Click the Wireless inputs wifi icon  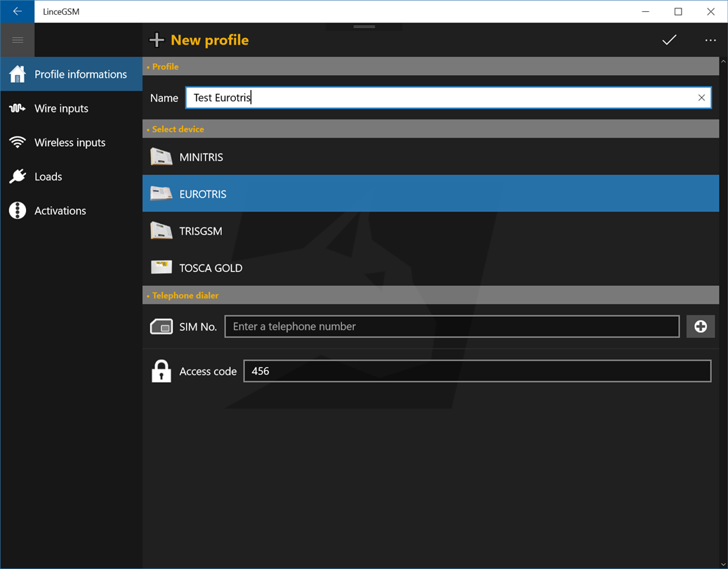pyautogui.click(x=17, y=142)
